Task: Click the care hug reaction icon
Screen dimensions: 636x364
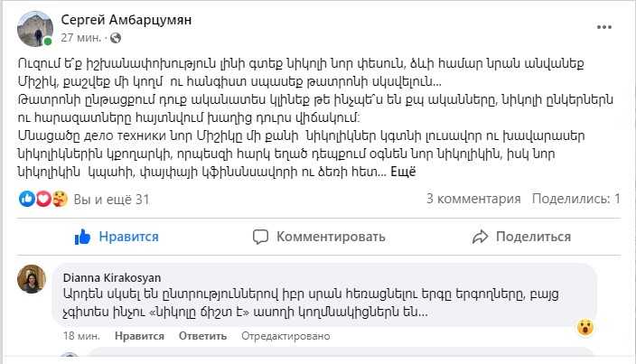Action: click(x=59, y=199)
